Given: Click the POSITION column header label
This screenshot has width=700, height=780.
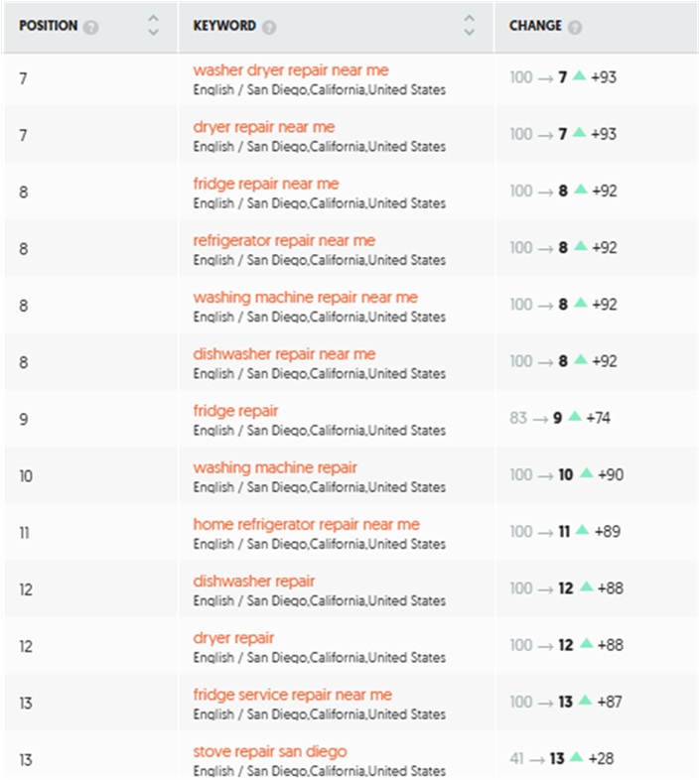Looking at the screenshot, I should pyautogui.click(x=48, y=26).
